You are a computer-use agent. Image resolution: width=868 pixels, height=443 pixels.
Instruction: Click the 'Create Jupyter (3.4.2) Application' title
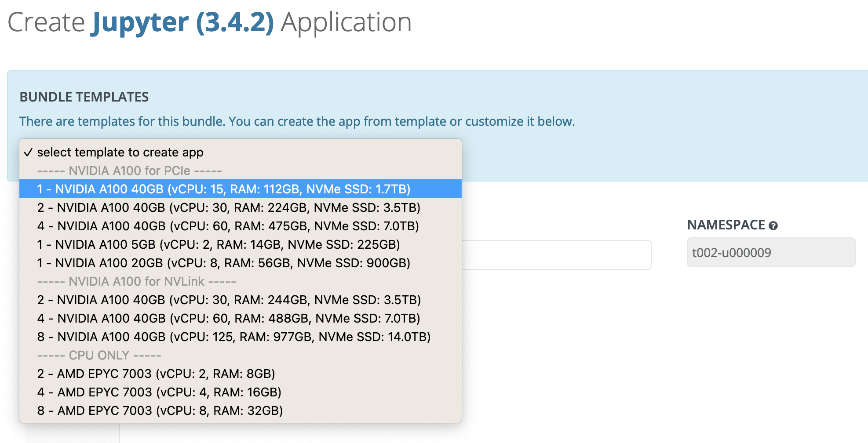click(210, 22)
